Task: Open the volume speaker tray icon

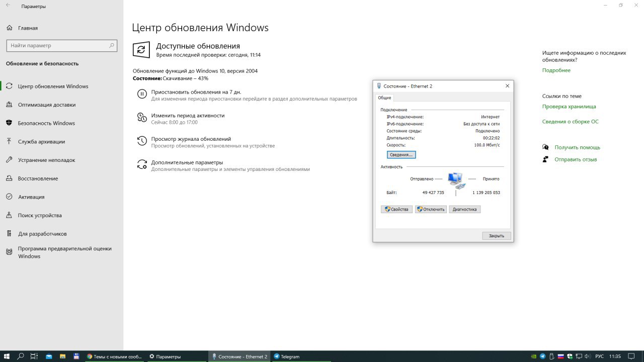Action: [588, 356]
